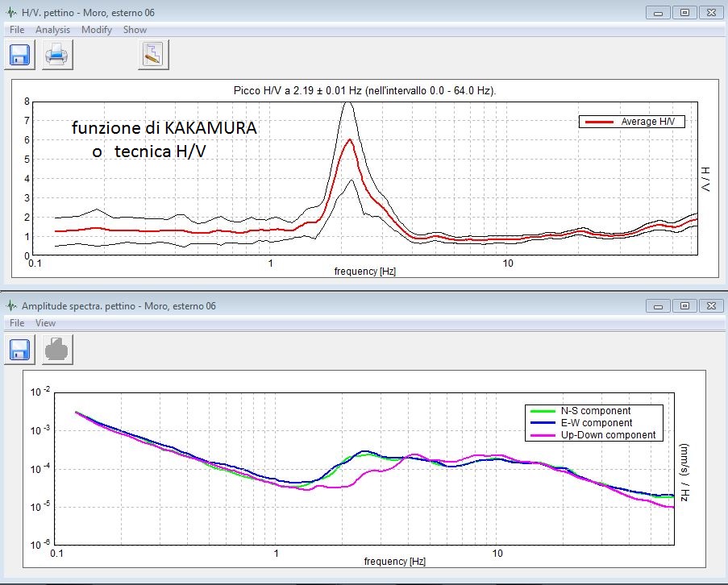
Task: Click the printer icon in H/V window toolbar
Action: [x=57, y=55]
